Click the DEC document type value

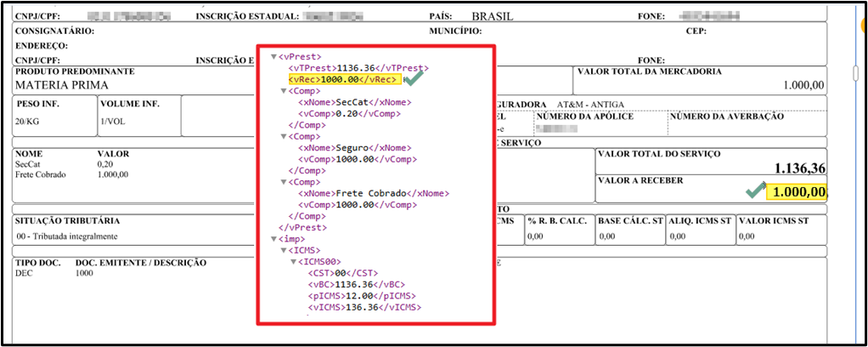(24, 273)
